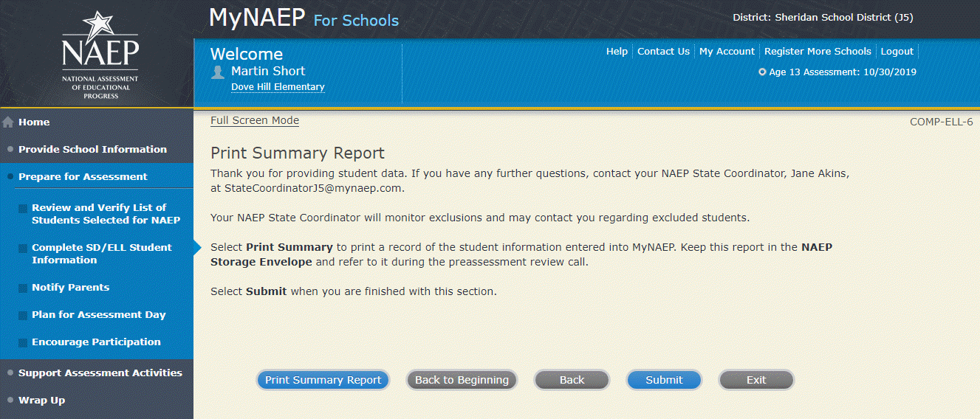This screenshot has height=419, width=980.
Task: Click the square icon beside Plan for Assessment Day
Action: point(23,315)
